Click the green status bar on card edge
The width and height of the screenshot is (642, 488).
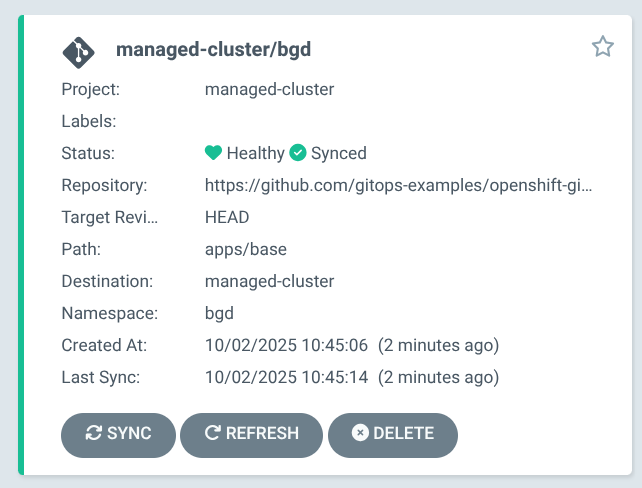pyautogui.click(x=20, y=244)
